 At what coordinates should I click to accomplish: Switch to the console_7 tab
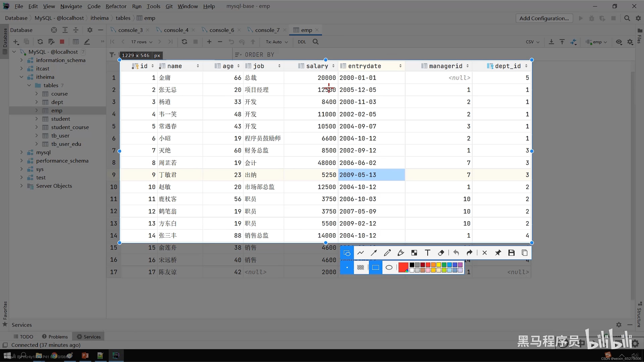[x=267, y=30]
